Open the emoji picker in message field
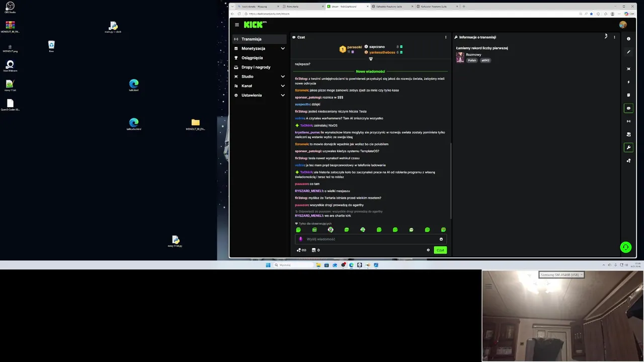644x362 pixels. pyautogui.click(x=441, y=239)
